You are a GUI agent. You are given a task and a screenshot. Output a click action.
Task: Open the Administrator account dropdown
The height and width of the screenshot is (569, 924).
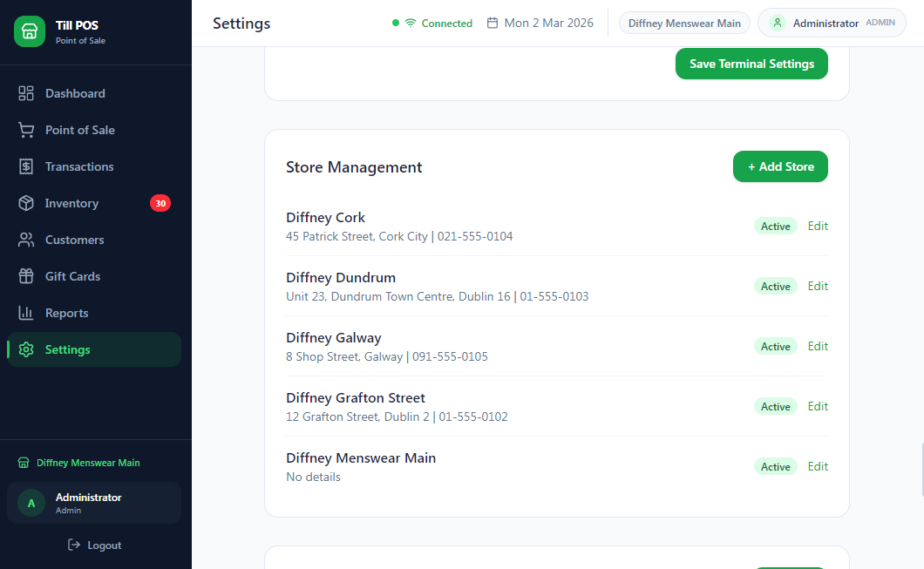point(832,22)
